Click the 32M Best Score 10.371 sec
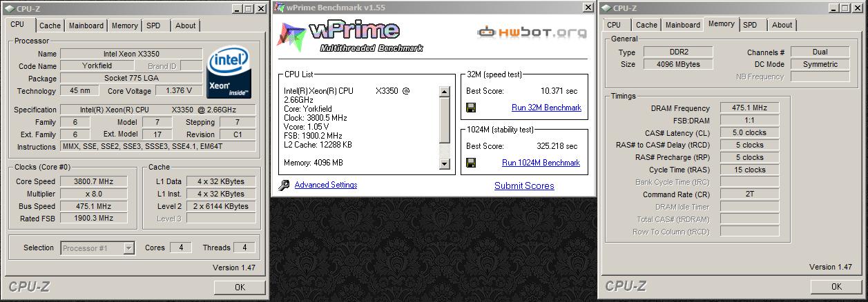This screenshot has width=868, height=302. tap(559, 91)
